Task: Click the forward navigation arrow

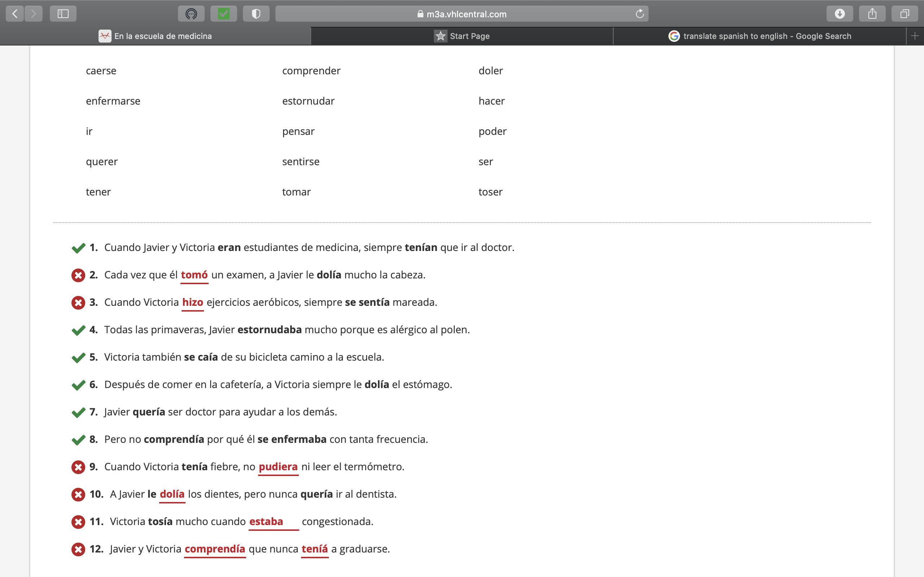Action: coord(33,14)
